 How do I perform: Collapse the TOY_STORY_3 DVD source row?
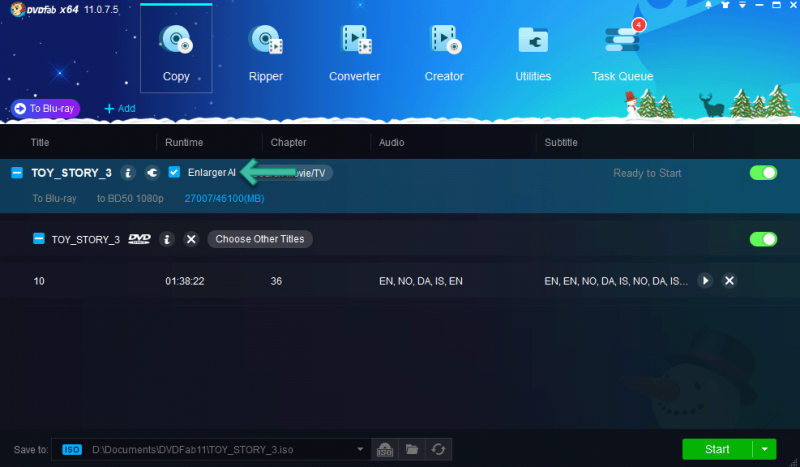[x=39, y=238]
